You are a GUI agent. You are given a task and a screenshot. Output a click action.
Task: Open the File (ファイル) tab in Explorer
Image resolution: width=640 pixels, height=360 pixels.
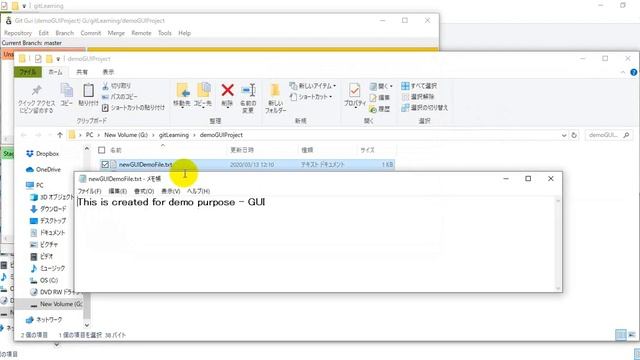[28, 72]
